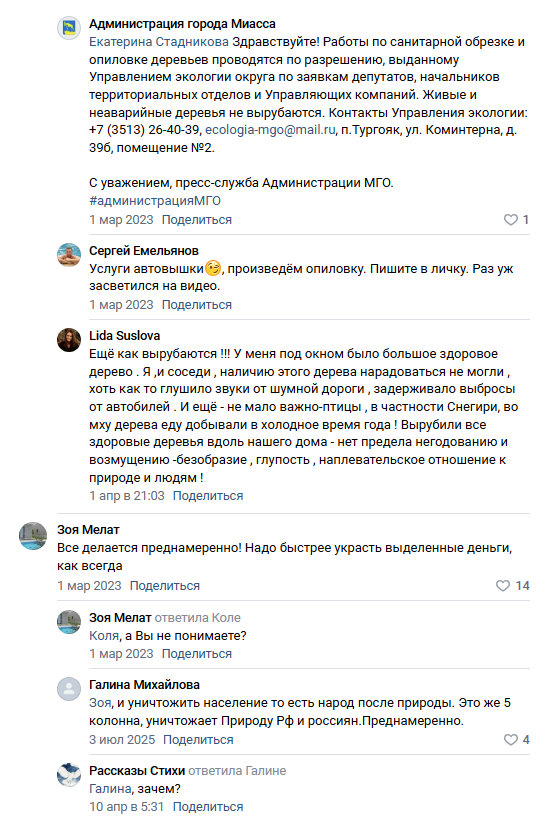Screen dimensions: 548x820
Task: Open Администрация города Миасса avatar
Action: point(69,28)
